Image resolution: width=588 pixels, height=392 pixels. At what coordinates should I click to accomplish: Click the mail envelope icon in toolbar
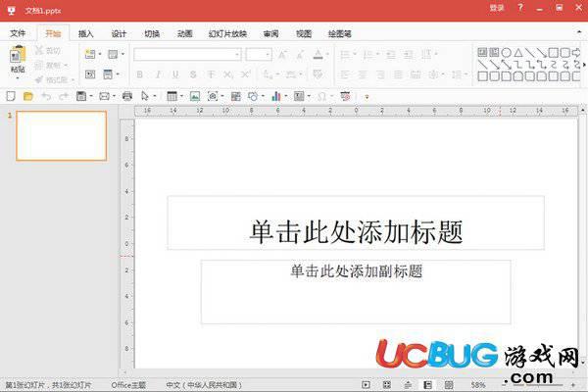click(104, 96)
